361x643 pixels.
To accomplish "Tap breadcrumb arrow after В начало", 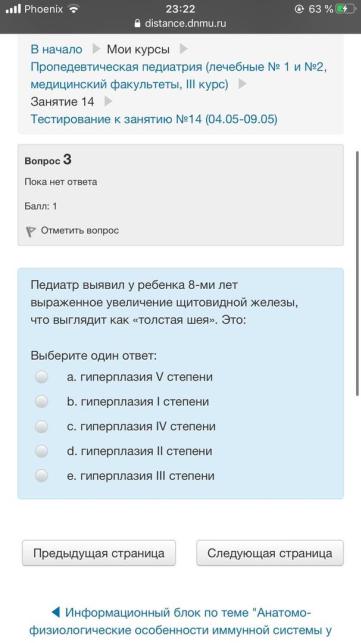I will tap(96, 49).
